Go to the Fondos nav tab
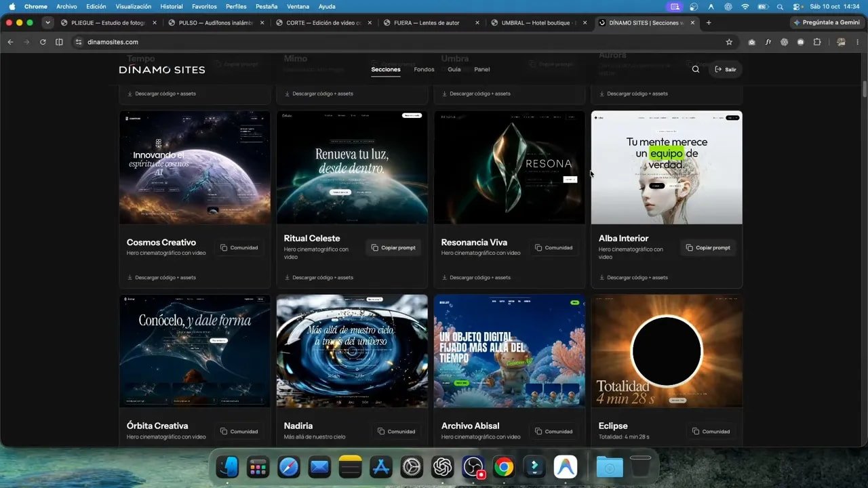 tap(424, 69)
